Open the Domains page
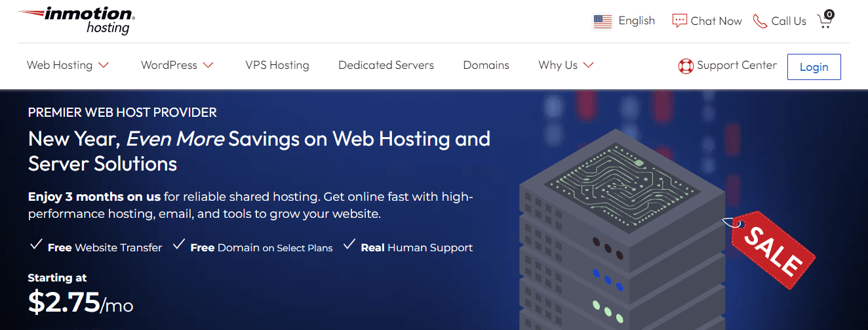The image size is (868, 330). pyautogui.click(x=486, y=65)
